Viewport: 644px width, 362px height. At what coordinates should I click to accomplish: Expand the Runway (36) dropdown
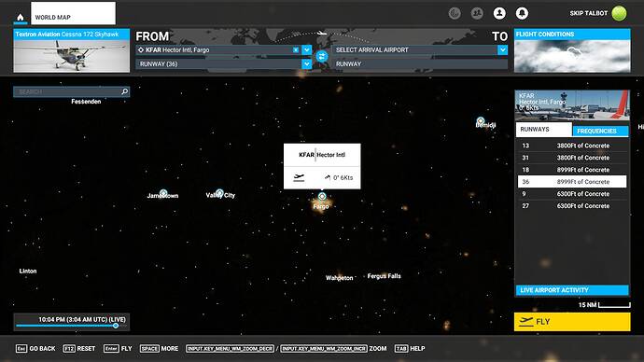coord(307,64)
